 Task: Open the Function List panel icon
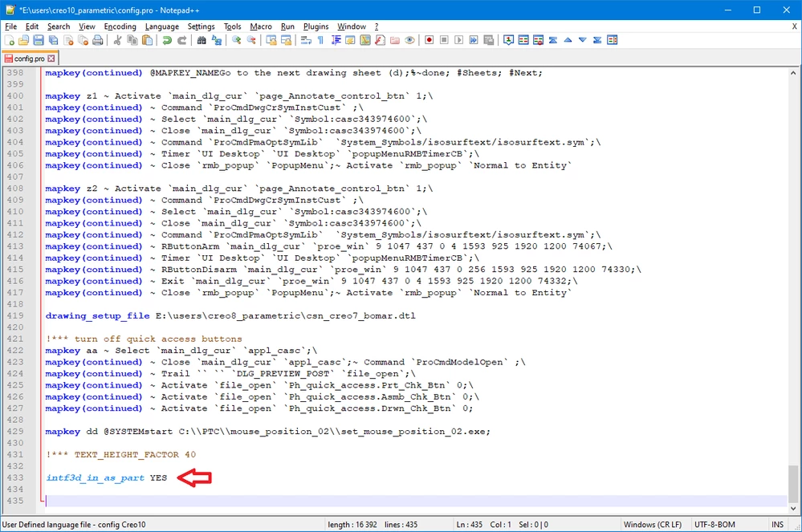click(x=380, y=40)
